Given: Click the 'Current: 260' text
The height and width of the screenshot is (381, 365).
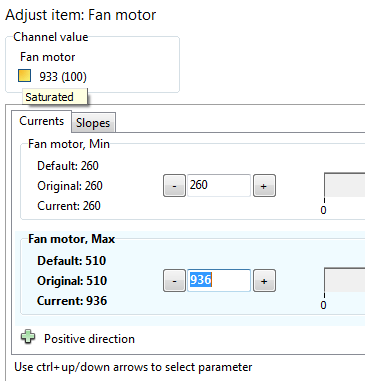Looking at the screenshot, I should click(69, 206).
